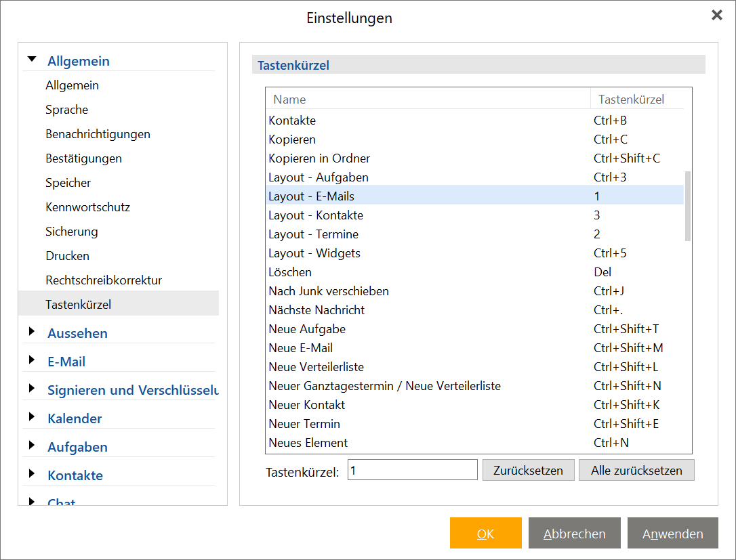
Task: Select the Layout - Kontakte row
Action: [x=475, y=215]
